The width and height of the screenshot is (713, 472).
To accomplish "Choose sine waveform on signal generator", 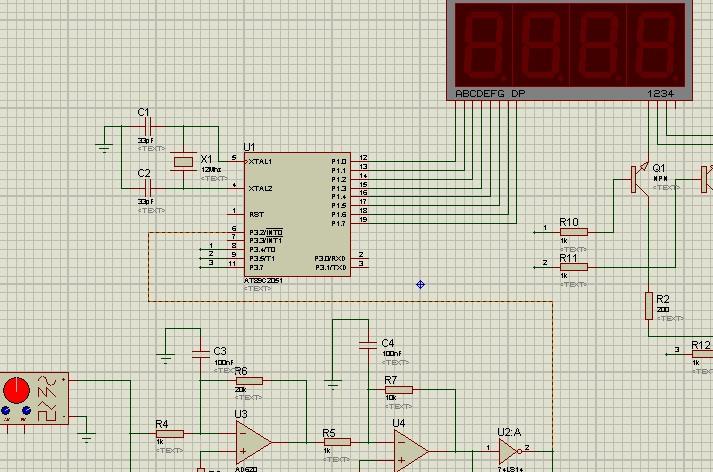I will point(47,380).
